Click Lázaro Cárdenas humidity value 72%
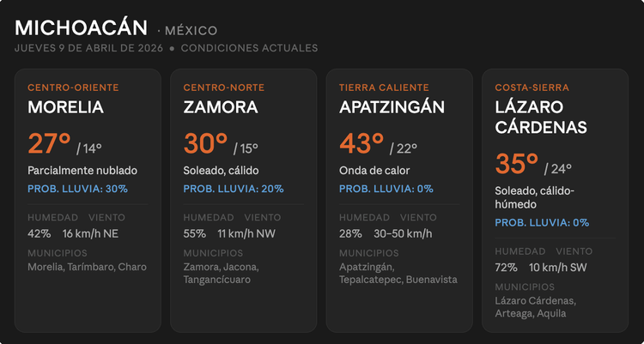Screen dimensions: 644x344 pyautogui.click(x=506, y=268)
